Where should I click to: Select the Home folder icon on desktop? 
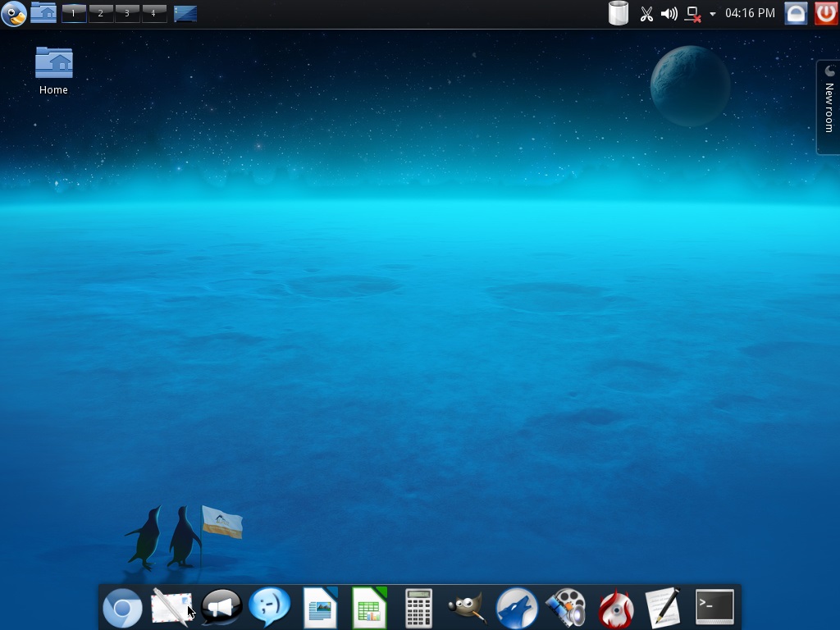click(x=53, y=71)
